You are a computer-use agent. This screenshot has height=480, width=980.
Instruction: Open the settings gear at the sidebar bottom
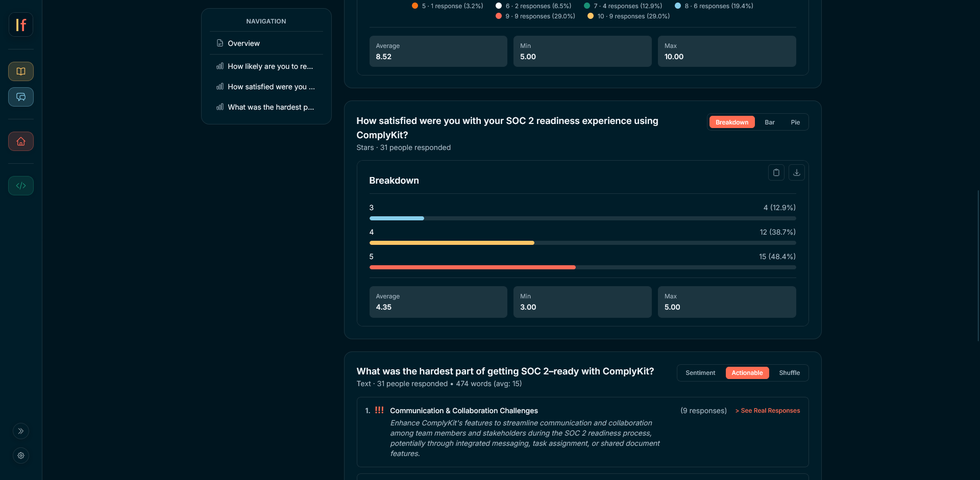(21, 456)
